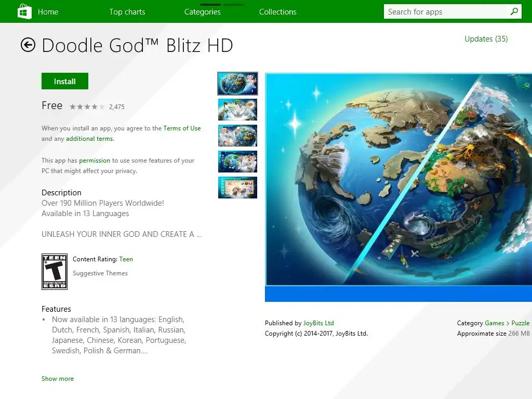Open Categories in the navigation bar

pos(202,12)
